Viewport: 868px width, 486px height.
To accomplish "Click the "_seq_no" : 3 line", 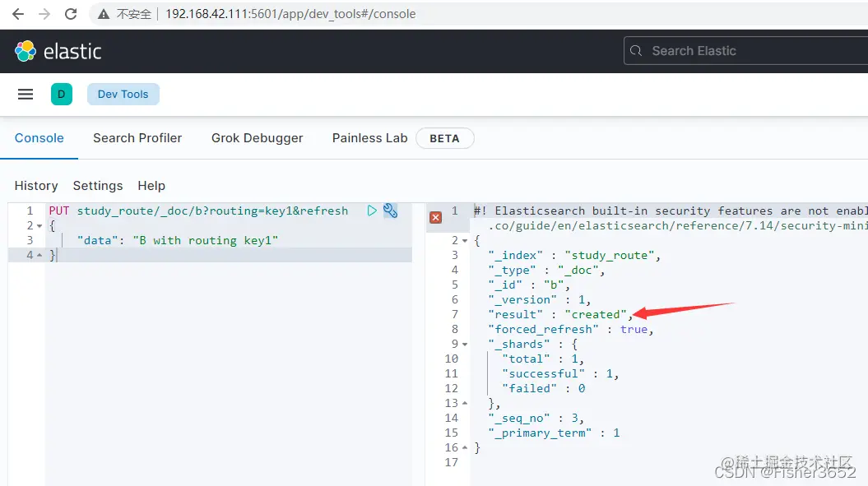I will [536, 418].
